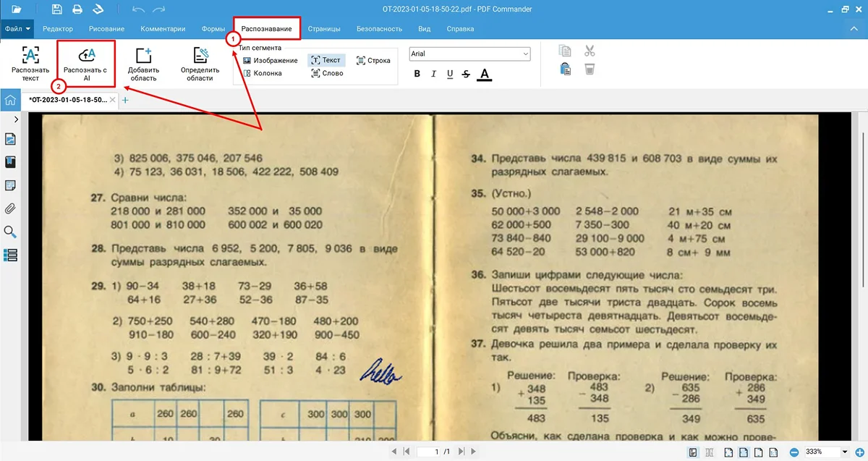
Task: Click the Распознать текст tool icon
Action: 30,64
